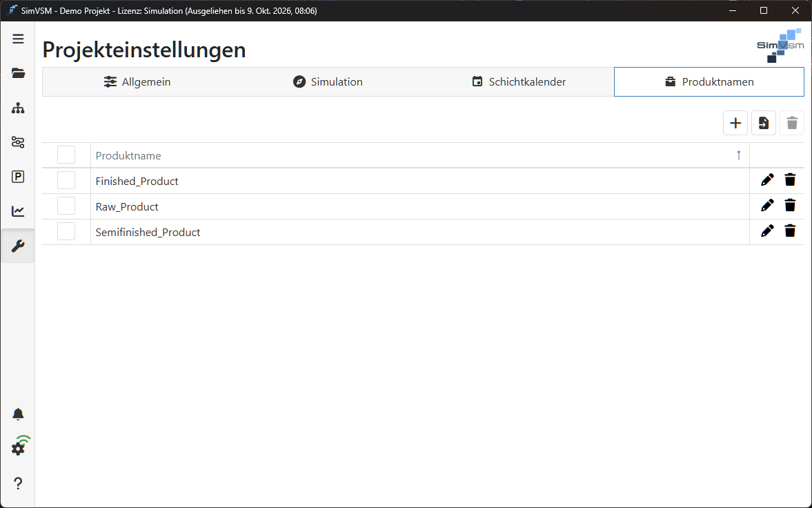Check the Semifinished_Product checkbox

click(66, 231)
